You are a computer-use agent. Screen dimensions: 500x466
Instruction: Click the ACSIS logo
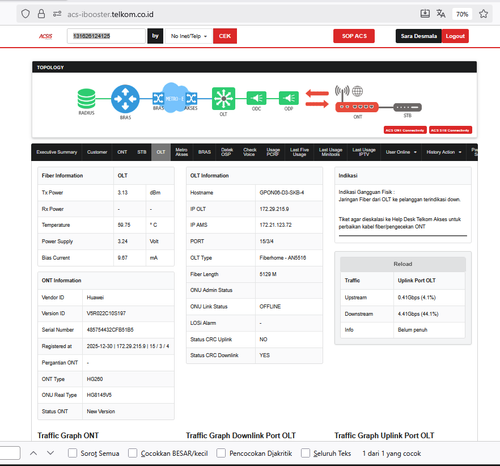coord(46,36)
